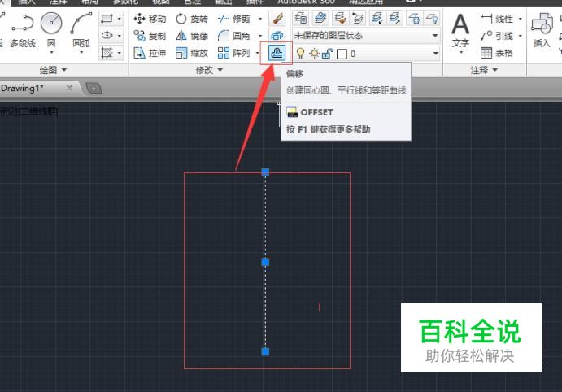Open the Text (文字) dropdown arrow
562x392 pixels.
tap(461, 52)
